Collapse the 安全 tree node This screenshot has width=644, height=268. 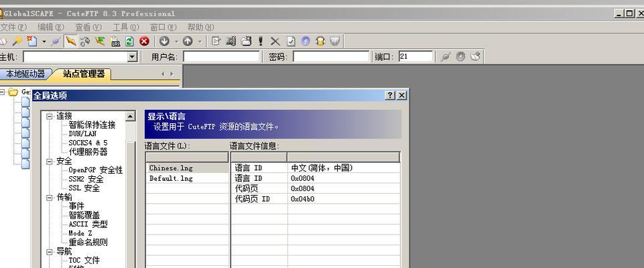click(50, 161)
